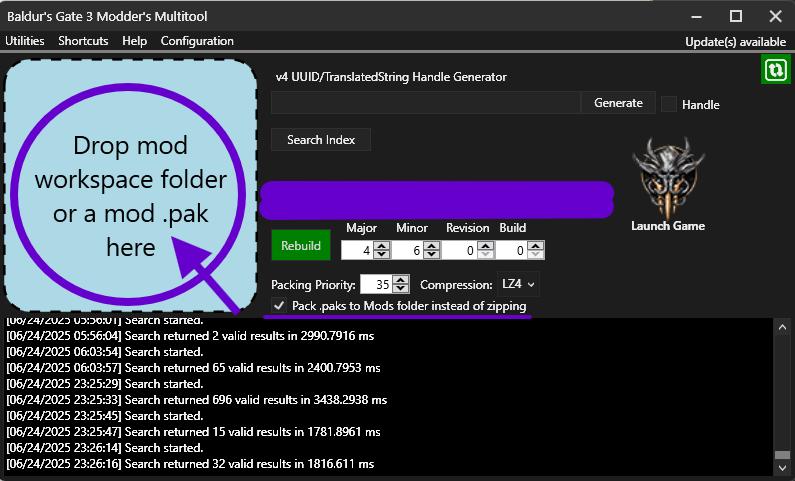Click the Build version number field

coord(511,250)
